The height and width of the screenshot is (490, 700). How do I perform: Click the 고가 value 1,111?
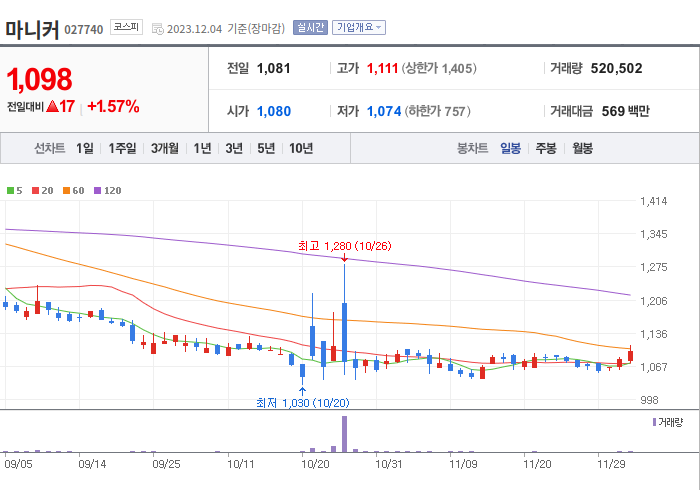382,68
